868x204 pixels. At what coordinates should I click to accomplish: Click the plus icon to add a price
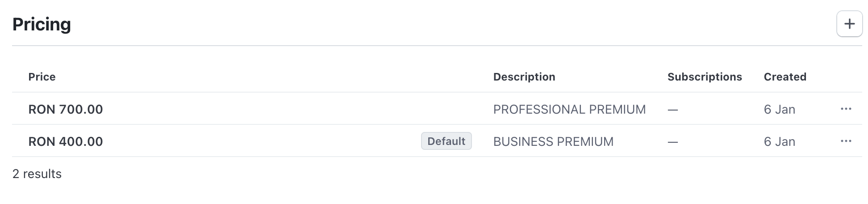click(x=849, y=24)
